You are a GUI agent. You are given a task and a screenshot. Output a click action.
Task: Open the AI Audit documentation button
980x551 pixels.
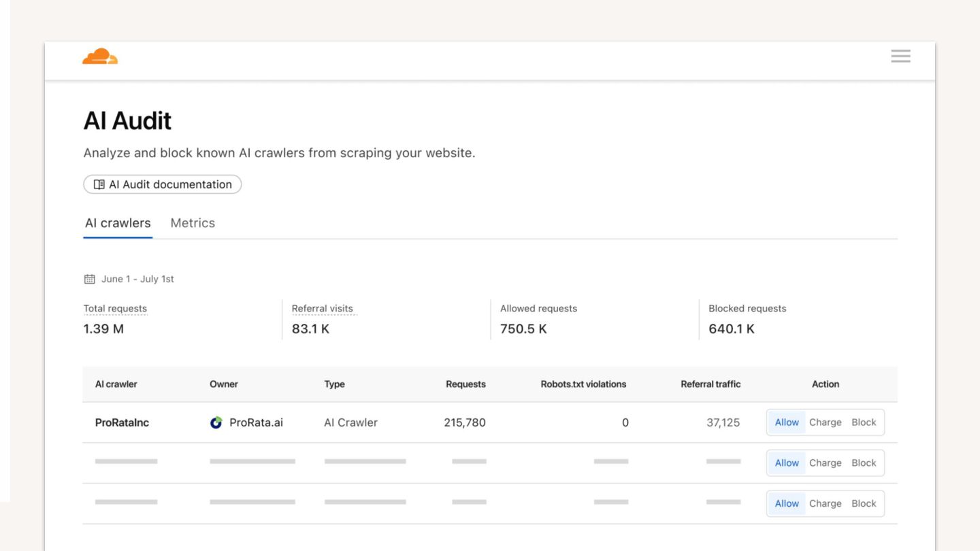tap(163, 184)
